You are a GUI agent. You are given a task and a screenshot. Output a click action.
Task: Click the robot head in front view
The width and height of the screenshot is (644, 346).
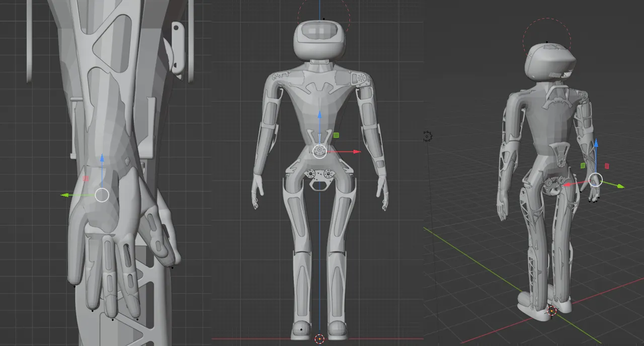[x=320, y=39]
